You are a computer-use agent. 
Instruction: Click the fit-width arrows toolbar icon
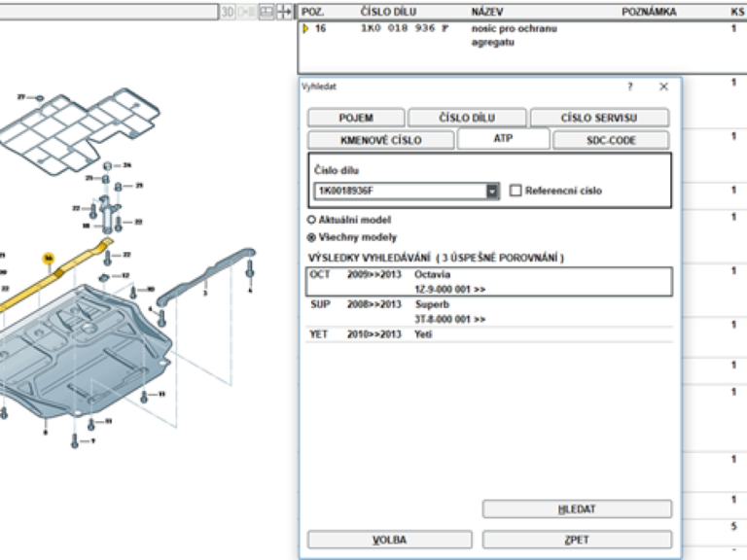[284, 12]
